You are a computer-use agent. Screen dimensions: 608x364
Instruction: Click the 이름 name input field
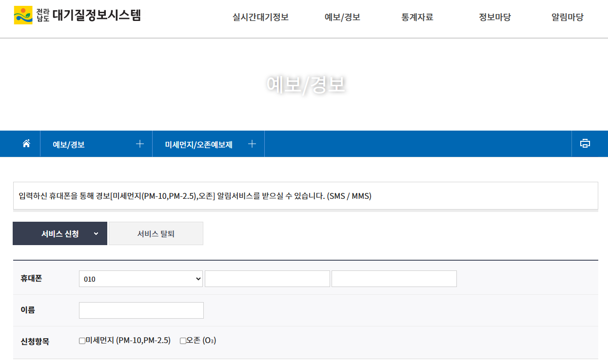(x=141, y=310)
